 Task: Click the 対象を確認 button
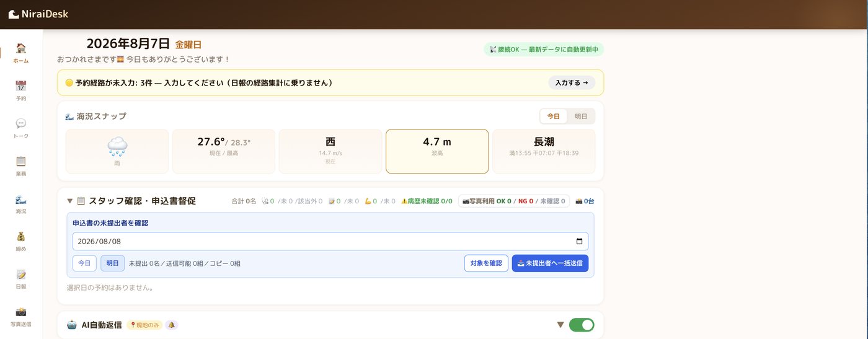pyautogui.click(x=486, y=263)
